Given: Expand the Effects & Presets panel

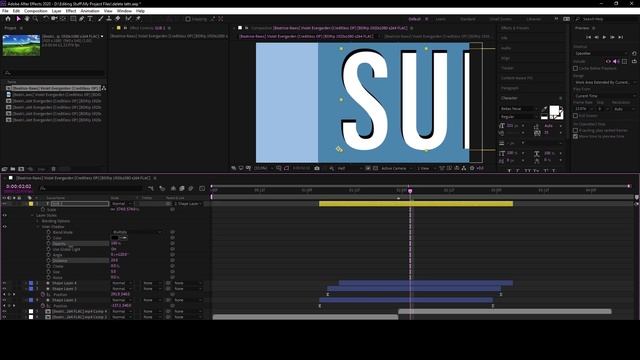Looking at the screenshot, I should tap(515, 28).
